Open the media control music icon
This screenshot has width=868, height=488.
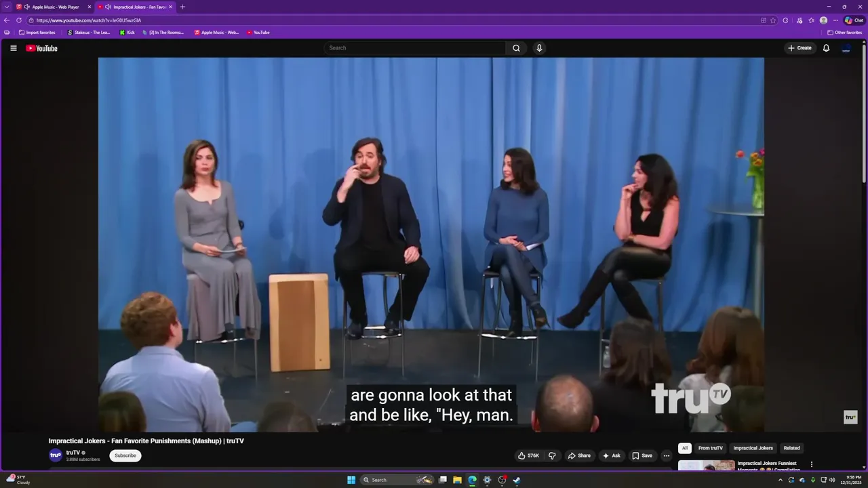tap(800, 20)
